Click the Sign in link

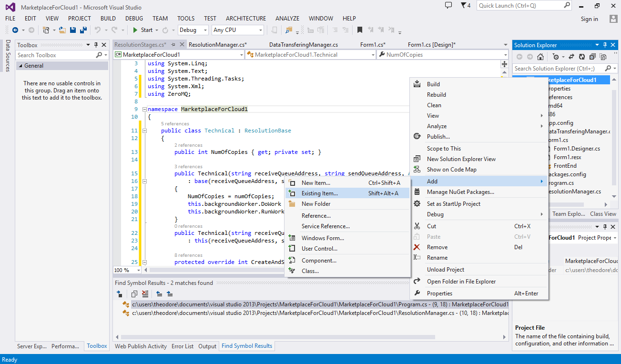click(589, 19)
